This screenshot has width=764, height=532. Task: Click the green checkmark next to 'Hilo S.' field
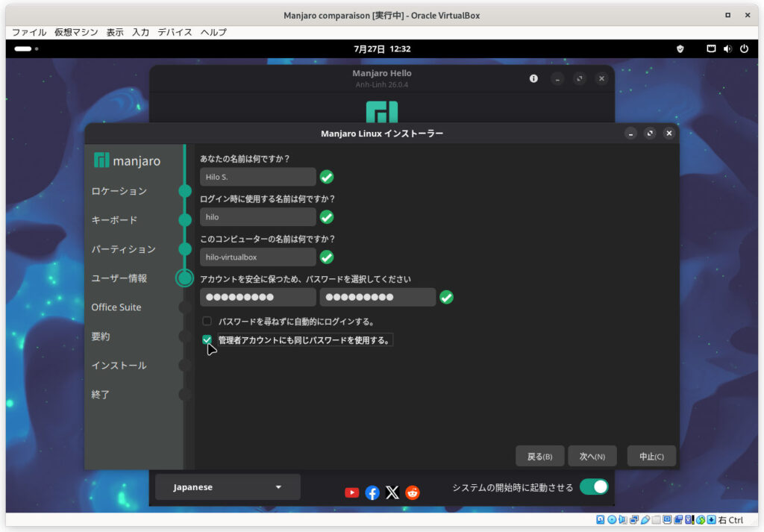coord(327,177)
